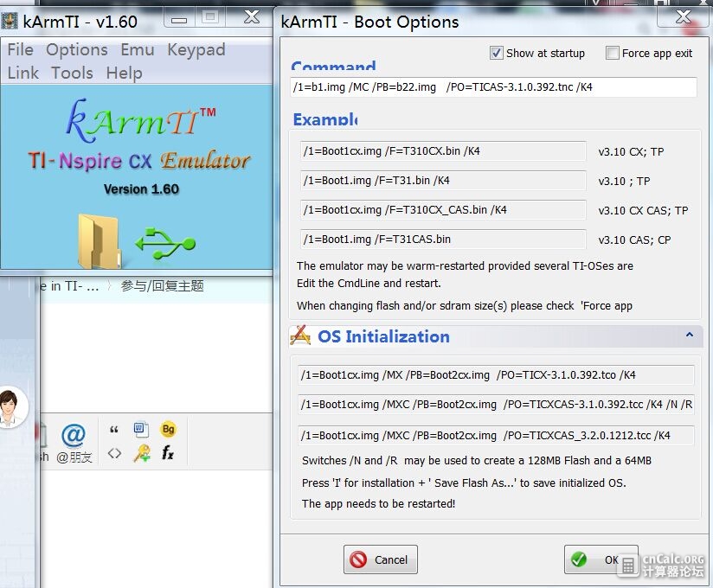Enable the Force app exit checkbox

(x=612, y=53)
